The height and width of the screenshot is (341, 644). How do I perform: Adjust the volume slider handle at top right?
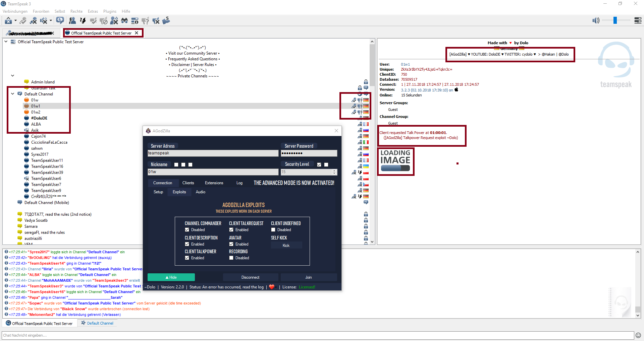pyautogui.click(x=615, y=20)
